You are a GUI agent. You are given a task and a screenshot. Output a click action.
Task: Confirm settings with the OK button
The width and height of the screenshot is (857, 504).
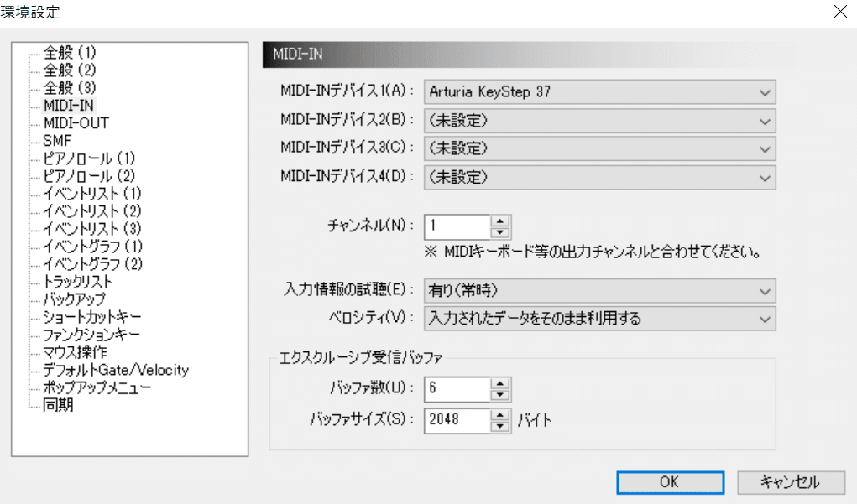coord(670,482)
